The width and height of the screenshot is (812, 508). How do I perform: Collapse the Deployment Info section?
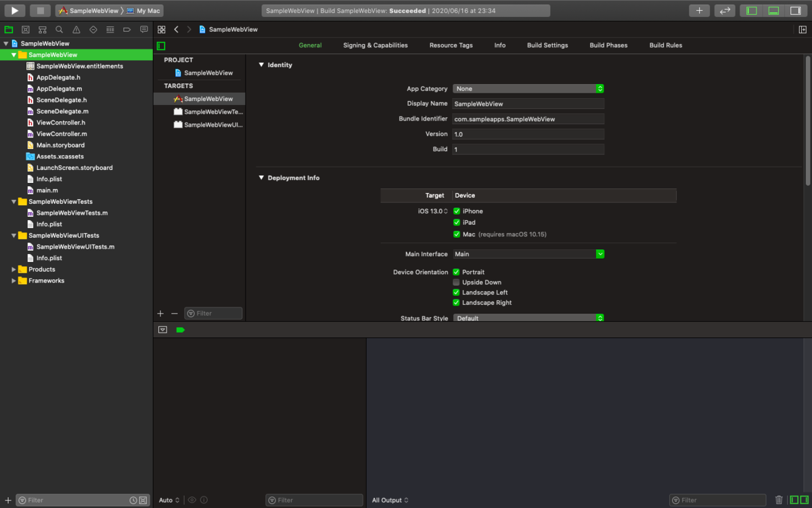(261, 178)
